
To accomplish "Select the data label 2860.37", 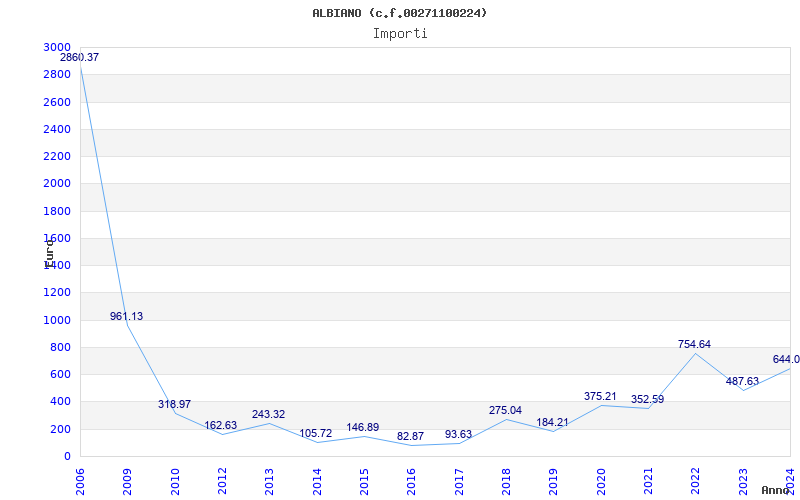I will 80,58.
